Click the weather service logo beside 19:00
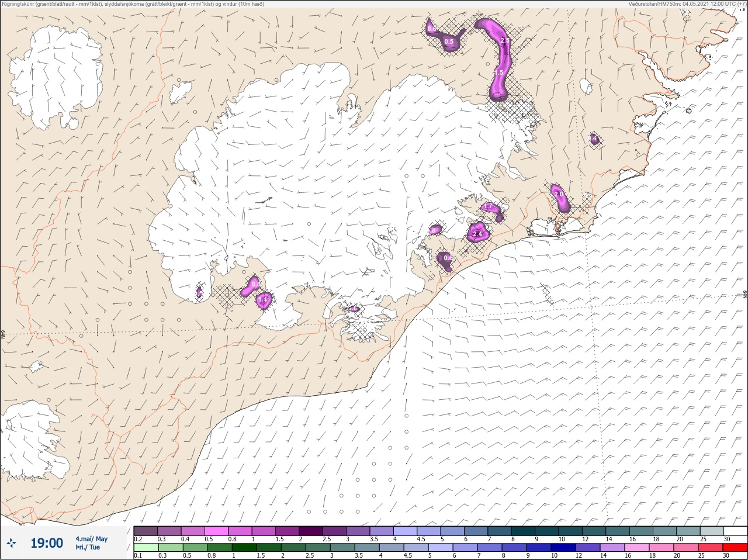 point(12,543)
